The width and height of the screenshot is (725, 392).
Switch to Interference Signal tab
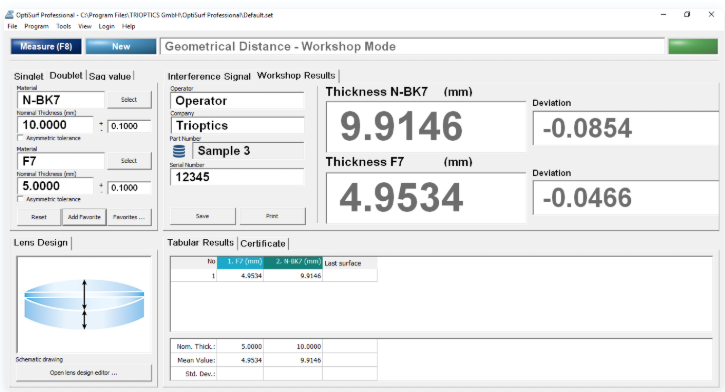[209, 76]
